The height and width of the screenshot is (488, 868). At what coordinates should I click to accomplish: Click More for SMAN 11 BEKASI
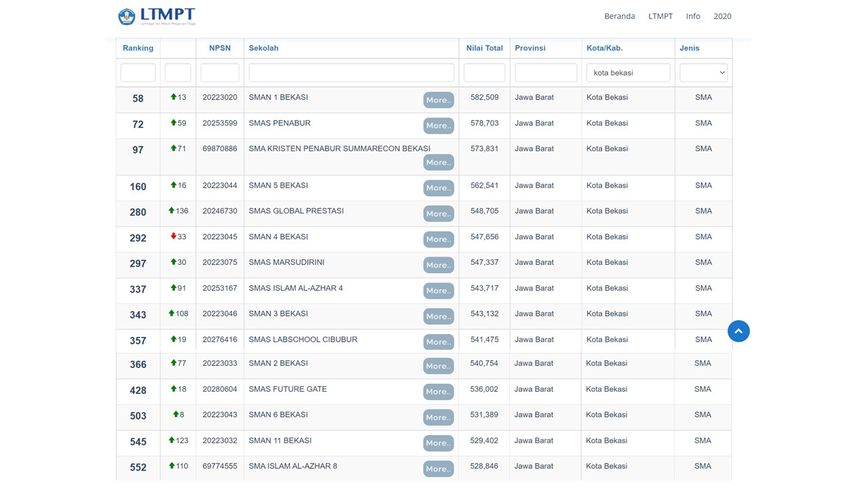pos(439,443)
